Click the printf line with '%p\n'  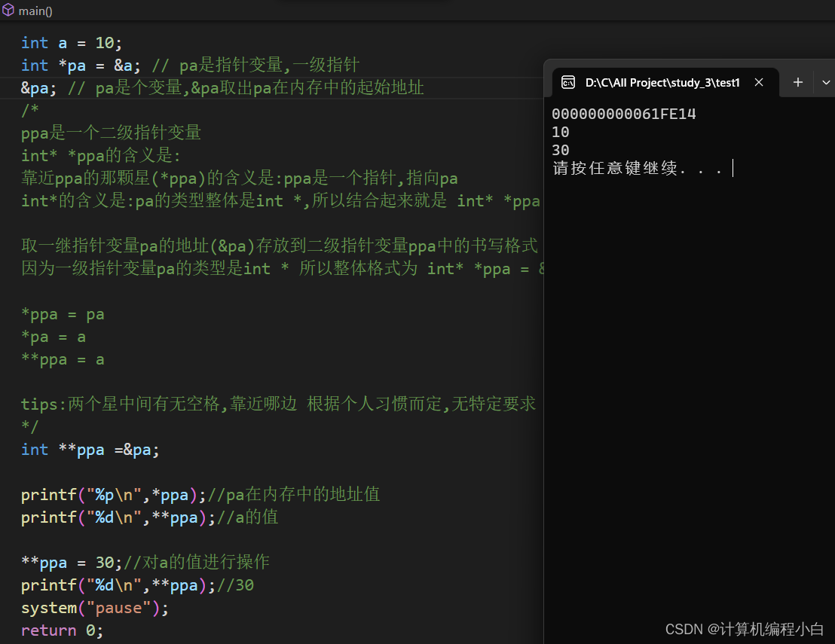pyautogui.click(x=200, y=495)
